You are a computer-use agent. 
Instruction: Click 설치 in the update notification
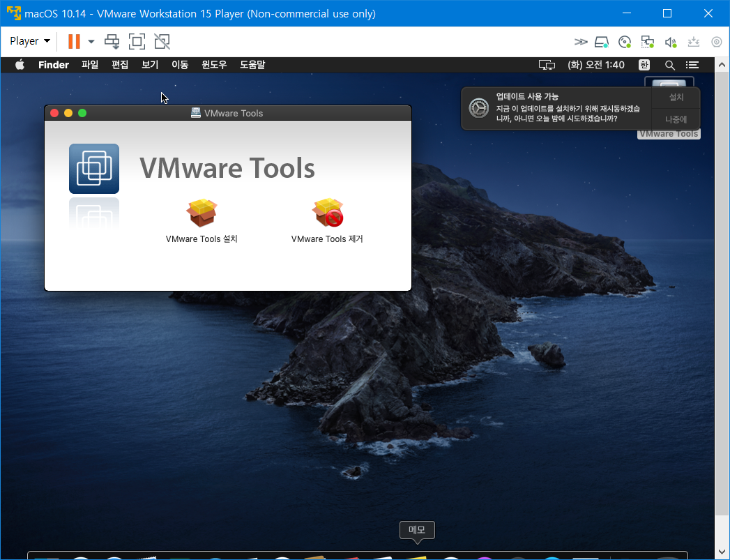[x=676, y=98]
